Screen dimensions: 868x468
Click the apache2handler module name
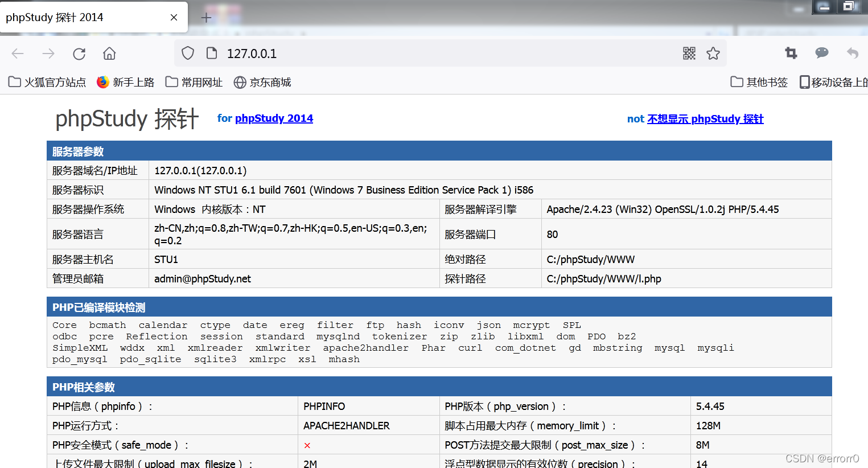(365, 348)
